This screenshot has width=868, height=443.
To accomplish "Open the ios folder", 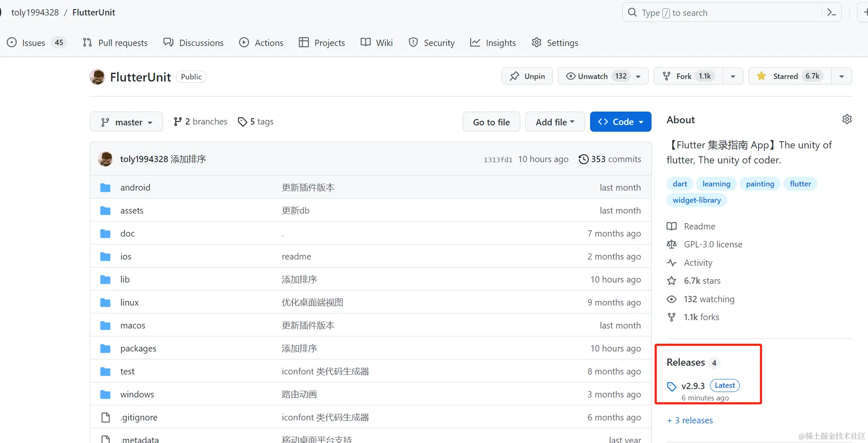I will point(126,257).
